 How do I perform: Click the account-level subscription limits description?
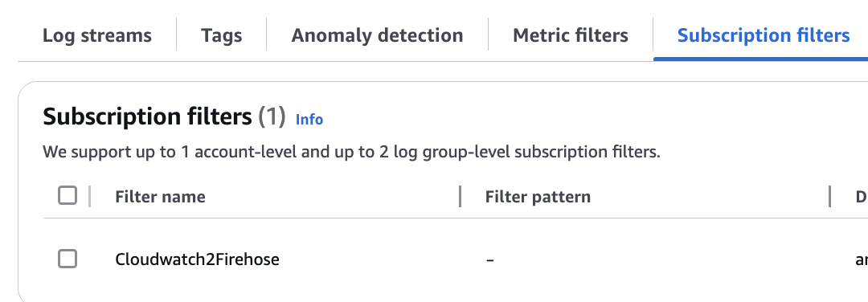(x=351, y=152)
